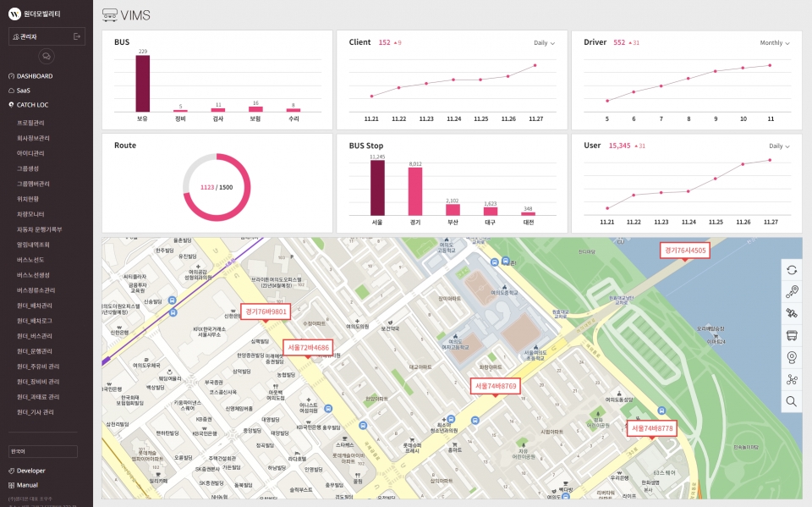
Task: Open the chat bubble icon in sidebar
Action: (47, 56)
